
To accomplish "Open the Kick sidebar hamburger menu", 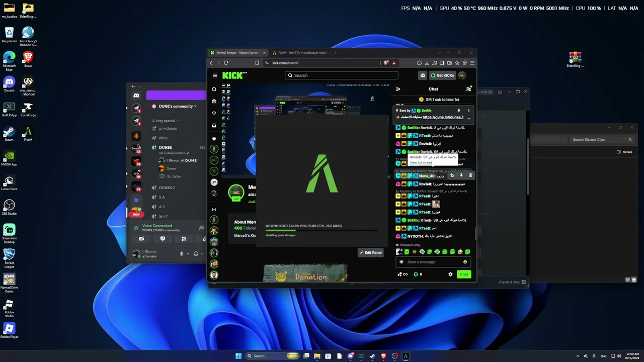I will [215, 75].
